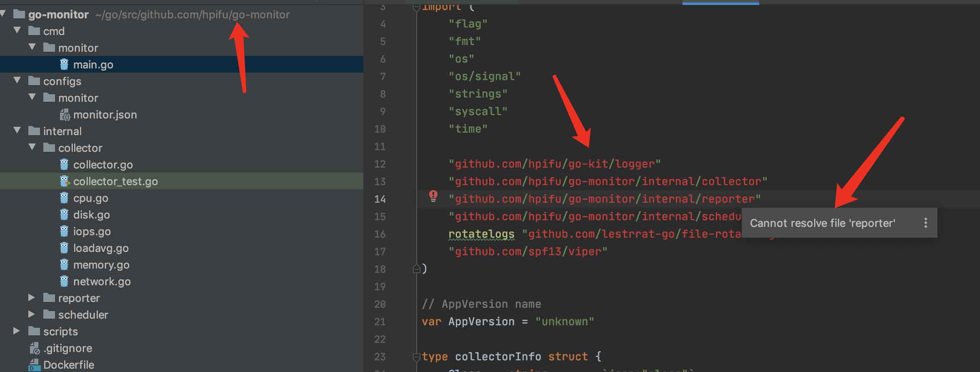Expand the scheduler folder
The width and height of the screenshot is (980, 372).
31,314
